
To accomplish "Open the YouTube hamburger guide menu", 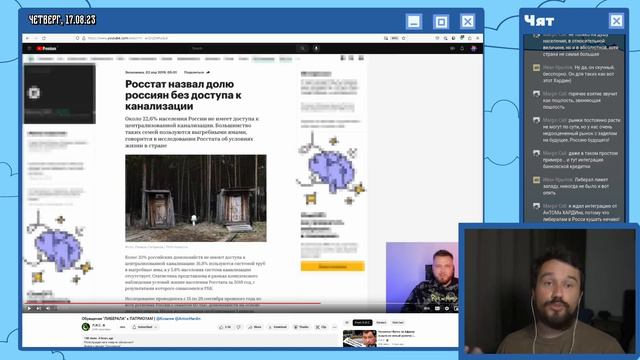I will (x=29, y=48).
